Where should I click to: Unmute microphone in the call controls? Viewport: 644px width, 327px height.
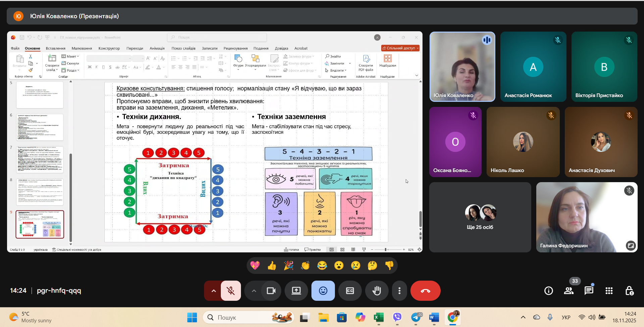point(231,291)
